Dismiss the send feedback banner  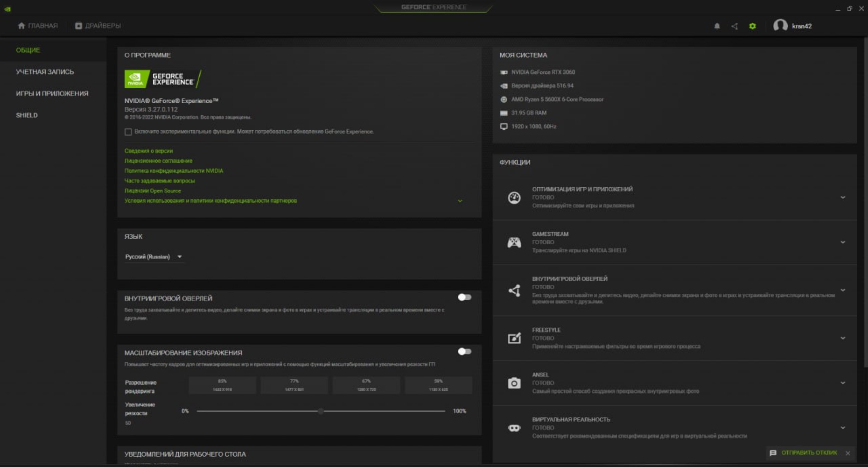848,453
